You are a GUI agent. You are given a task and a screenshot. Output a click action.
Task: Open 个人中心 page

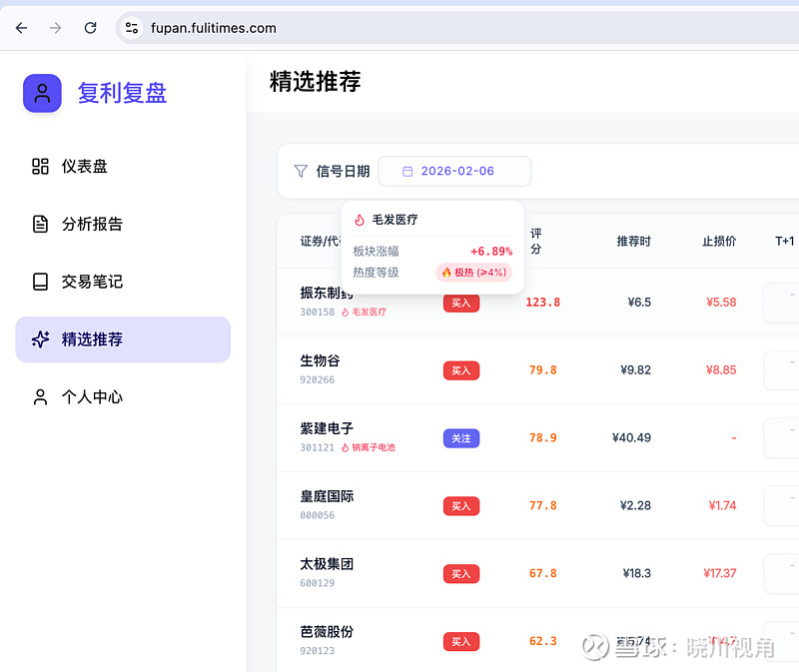tap(91, 397)
